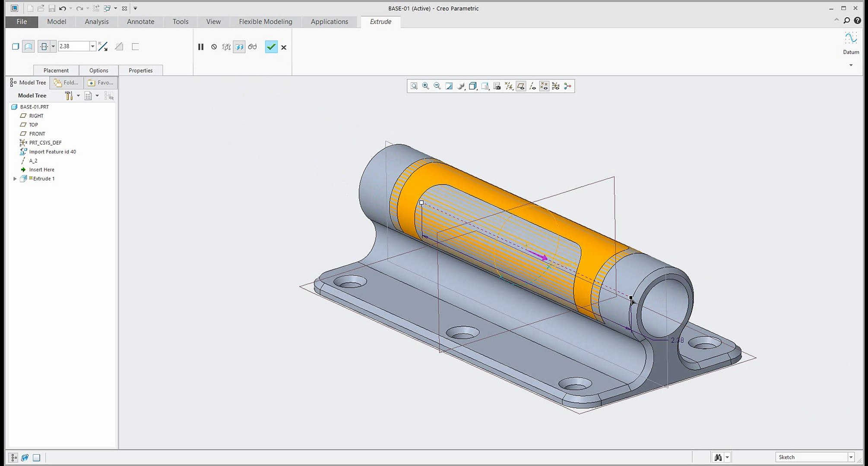
Task: Select the TOP datum plane in tree
Action: [33, 125]
